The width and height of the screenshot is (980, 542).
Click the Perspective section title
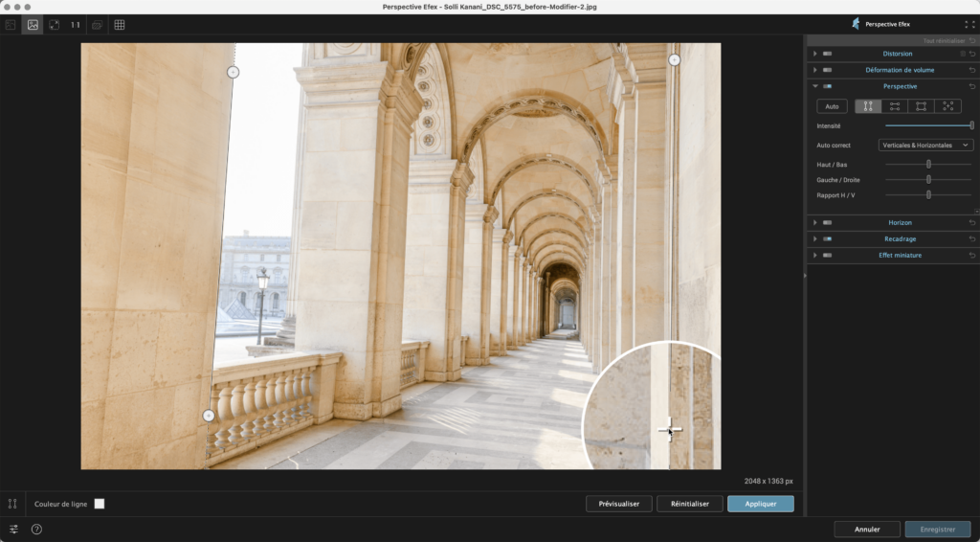pyautogui.click(x=900, y=86)
